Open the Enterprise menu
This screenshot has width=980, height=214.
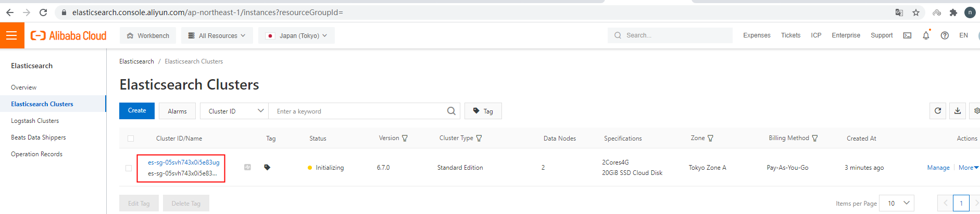point(846,35)
